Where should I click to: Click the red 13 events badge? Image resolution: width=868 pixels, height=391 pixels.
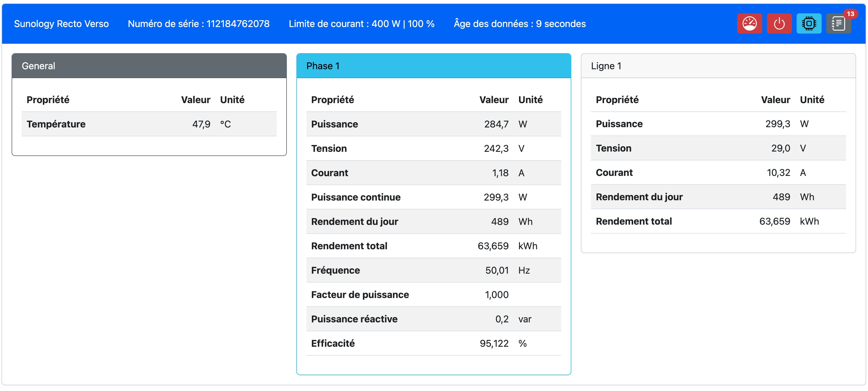click(850, 14)
